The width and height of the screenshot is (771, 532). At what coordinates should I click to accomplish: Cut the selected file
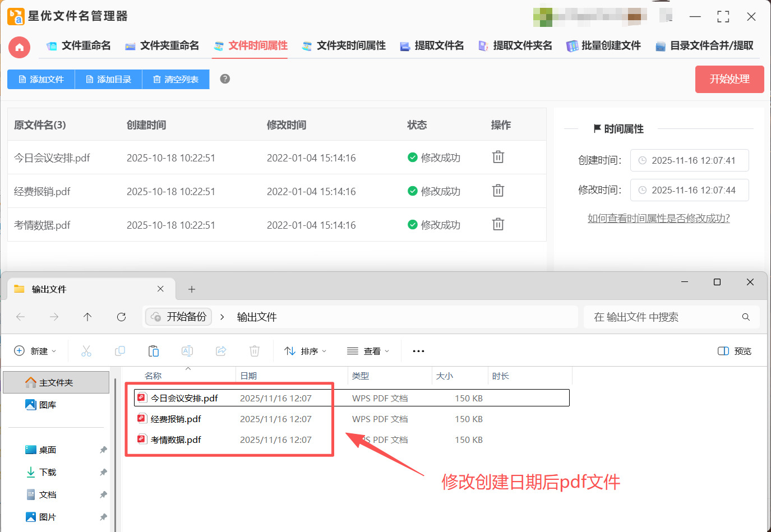86,351
